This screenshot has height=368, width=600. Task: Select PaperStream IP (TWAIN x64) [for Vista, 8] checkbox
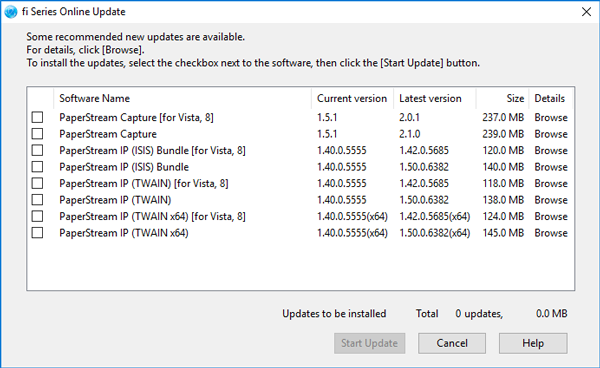tap(37, 216)
